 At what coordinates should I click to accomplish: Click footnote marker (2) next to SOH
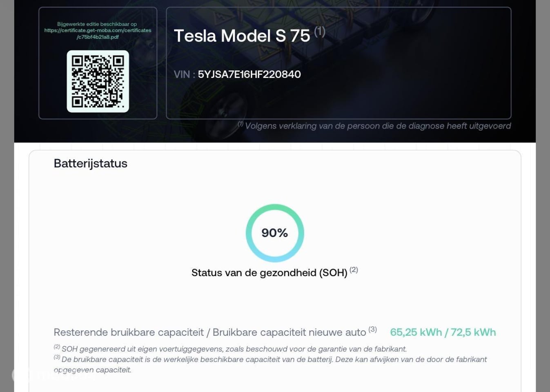[x=354, y=269]
